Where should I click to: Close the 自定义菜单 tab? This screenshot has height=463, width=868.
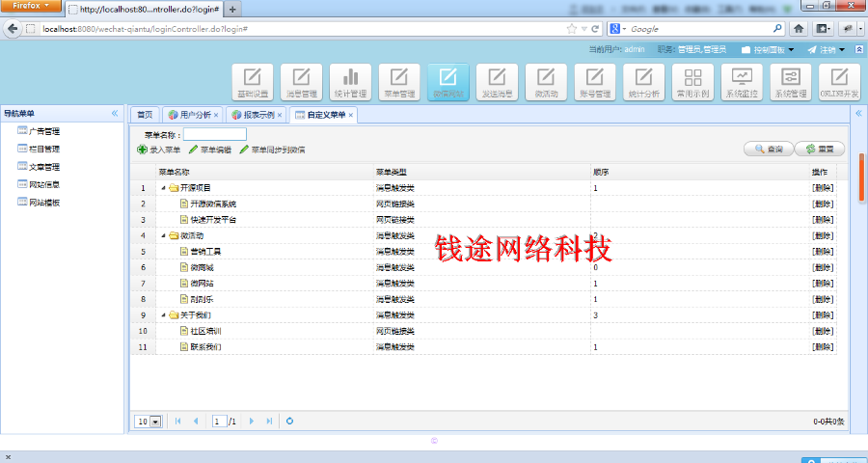350,115
